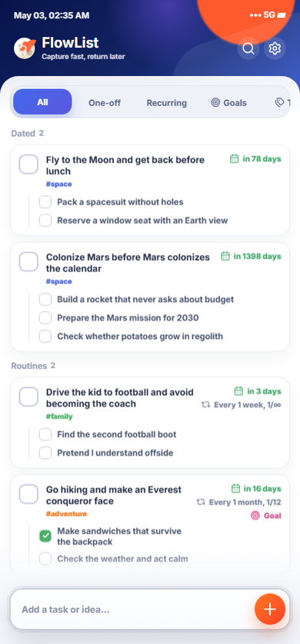Tap the #adventure tag link
The height and width of the screenshot is (644, 300).
click(66, 514)
